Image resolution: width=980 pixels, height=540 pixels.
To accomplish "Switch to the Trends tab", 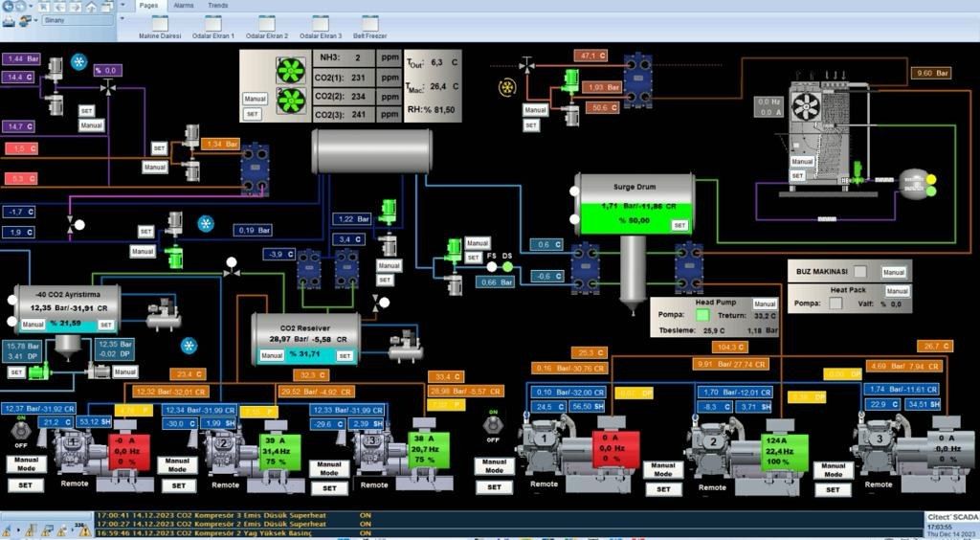I will point(218,6).
